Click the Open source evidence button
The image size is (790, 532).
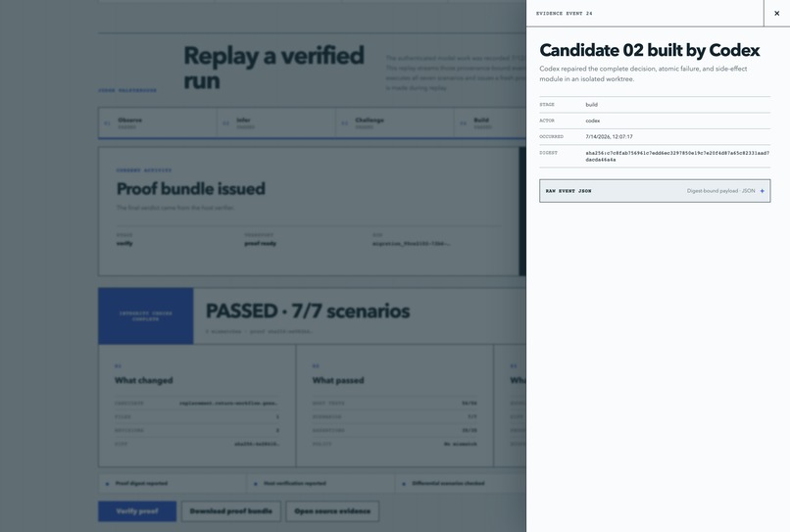point(332,510)
